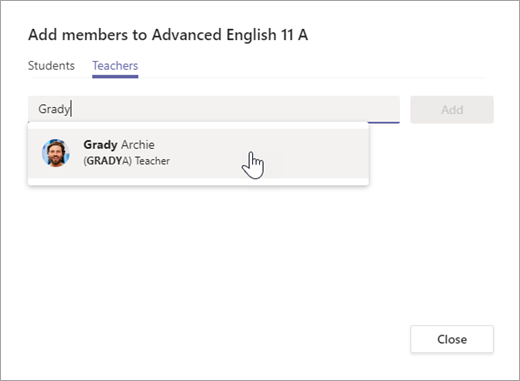Click the GRADYA alias in the suggestion
This screenshot has height=381, width=520.
pos(107,161)
